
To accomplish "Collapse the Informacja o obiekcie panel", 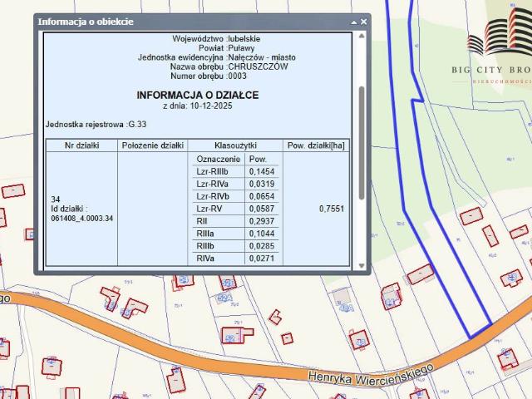I will click(353, 22).
